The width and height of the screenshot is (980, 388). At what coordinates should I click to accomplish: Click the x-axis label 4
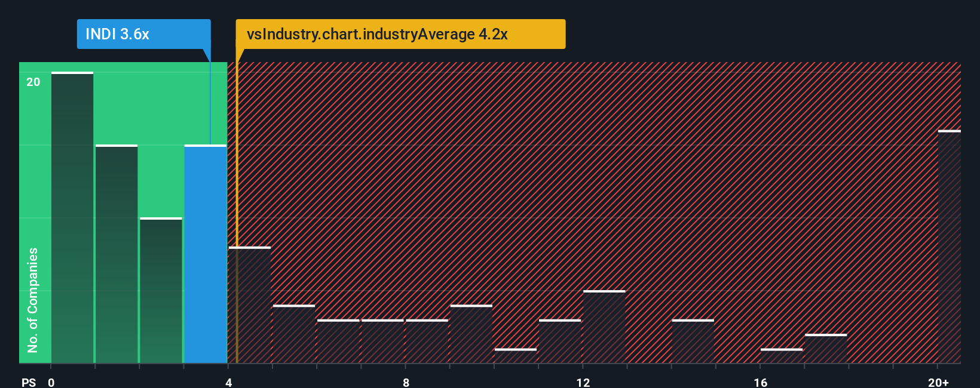228,382
